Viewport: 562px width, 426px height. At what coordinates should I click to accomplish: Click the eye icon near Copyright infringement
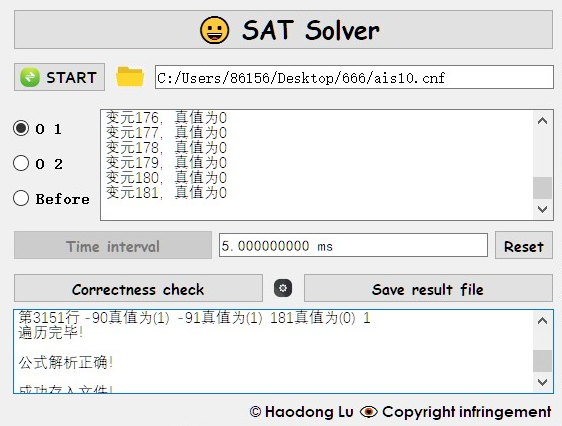click(x=368, y=412)
